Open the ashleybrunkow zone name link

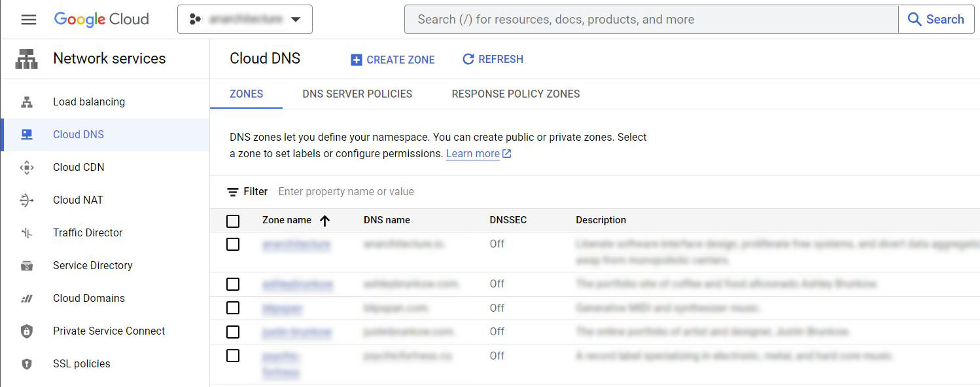coord(298,284)
